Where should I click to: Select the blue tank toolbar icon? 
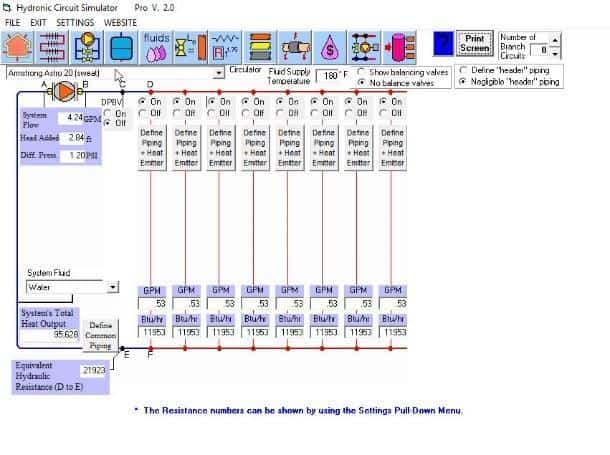click(x=122, y=46)
